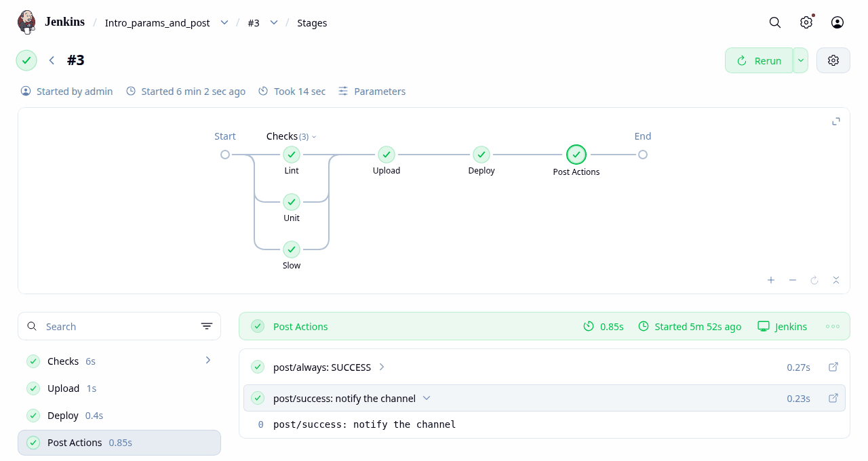The width and height of the screenshot is (868, 461).
Task: Click the 0.85s duration in Post Actions header
Action: click(x=612, y=326)
